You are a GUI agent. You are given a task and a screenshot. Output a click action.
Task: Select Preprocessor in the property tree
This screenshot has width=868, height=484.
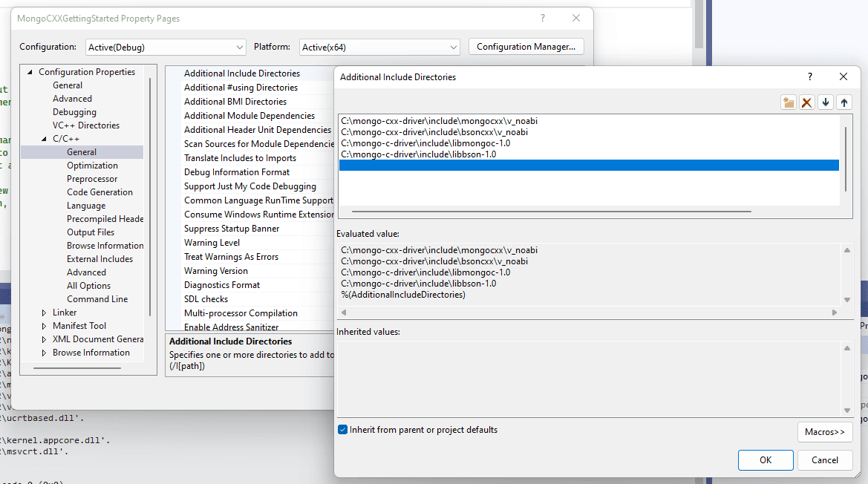point(92,179)
